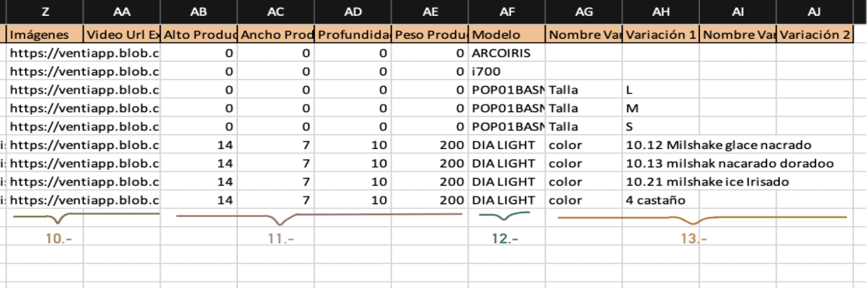The image size is (868, 288).
Task: Select the ARCOIRIS model cell
Action: point(507,53)
